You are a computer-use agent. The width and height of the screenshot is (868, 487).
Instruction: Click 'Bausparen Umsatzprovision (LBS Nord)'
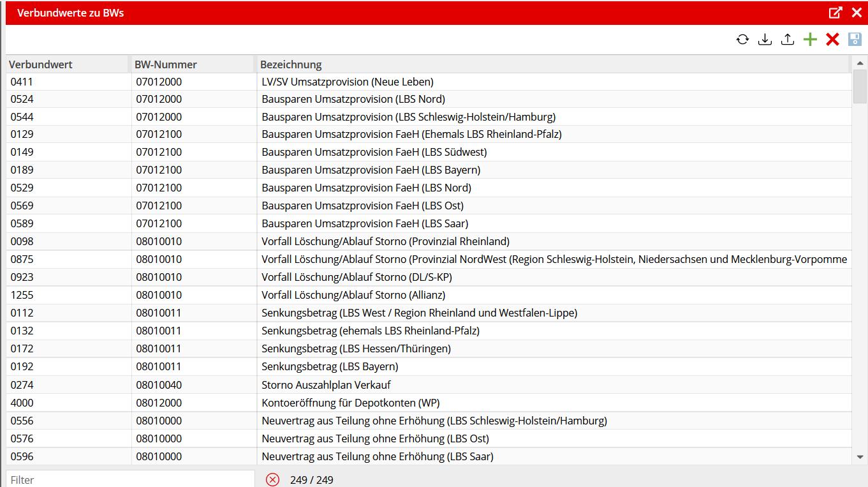click(x=353, y=99)
